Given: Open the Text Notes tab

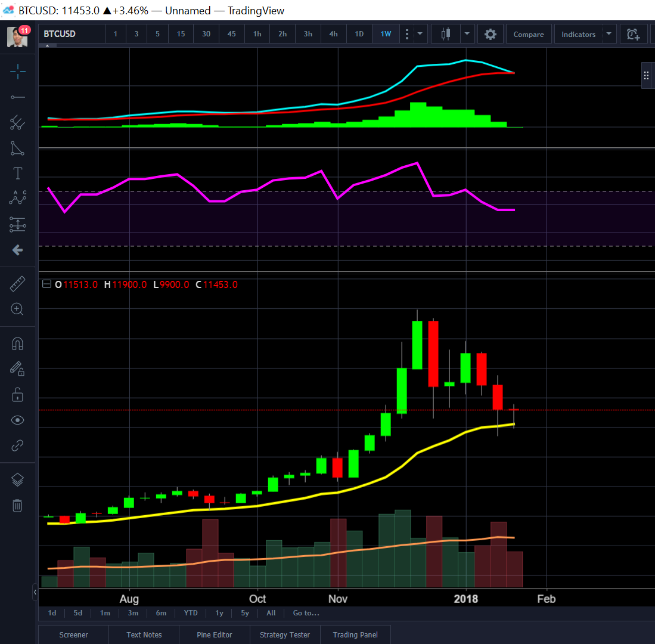Looking at the screenshot, I should click(144, 635).
